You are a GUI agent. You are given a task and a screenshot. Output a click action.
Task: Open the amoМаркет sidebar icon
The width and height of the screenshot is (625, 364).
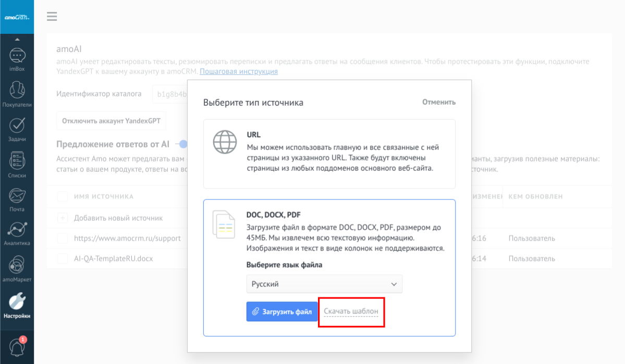coord(17,267)
